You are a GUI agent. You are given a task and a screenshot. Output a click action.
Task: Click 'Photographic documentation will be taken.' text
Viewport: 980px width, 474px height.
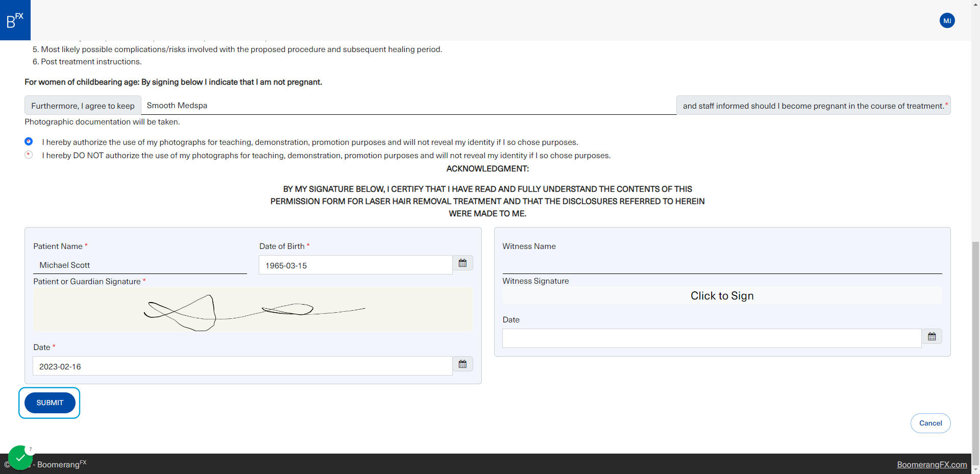[x=102, y=122]
